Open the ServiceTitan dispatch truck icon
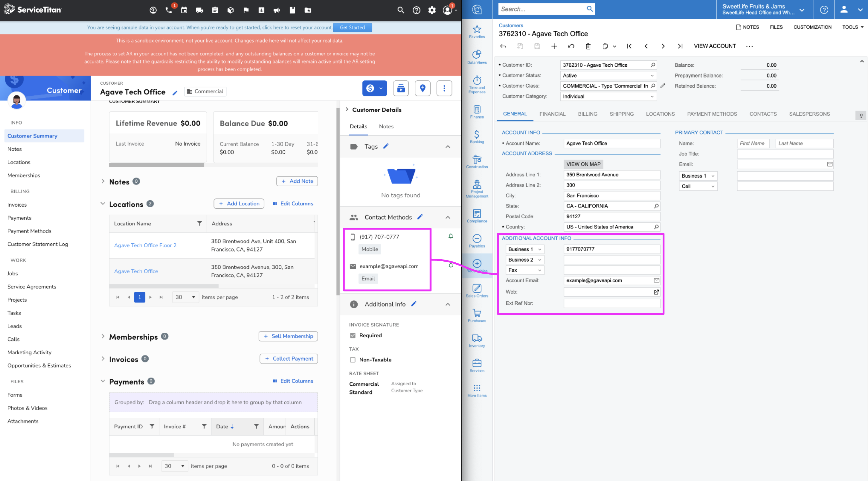This screenshot has height=481, width=868. pos(199,10)
